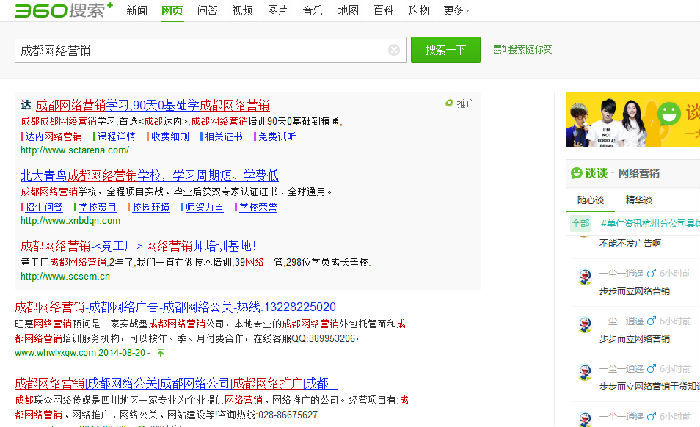The image size is (700, 427).
Task: Click the sidebar banner showing three people
Action: point(633,119)
